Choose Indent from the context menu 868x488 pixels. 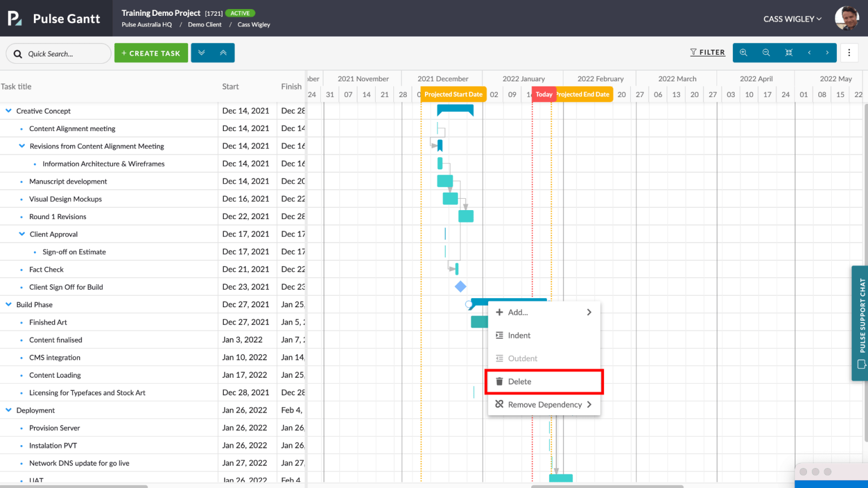coord(544,335)
